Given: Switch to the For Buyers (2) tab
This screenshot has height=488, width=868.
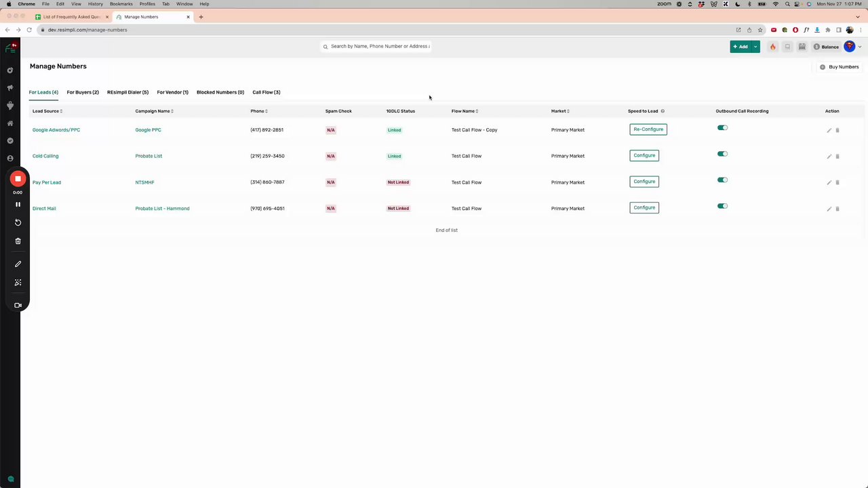Looking at the screenshot, I should coord(83,92).
